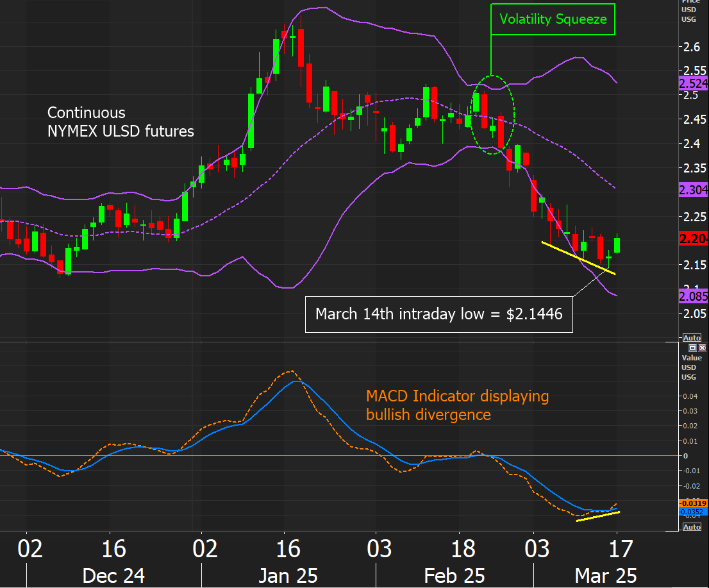Screen dimensions: 709x588
Task: Select the 2.524 upper Bollinger band tag
Action: pyautogui.click(x=694, y=83)
